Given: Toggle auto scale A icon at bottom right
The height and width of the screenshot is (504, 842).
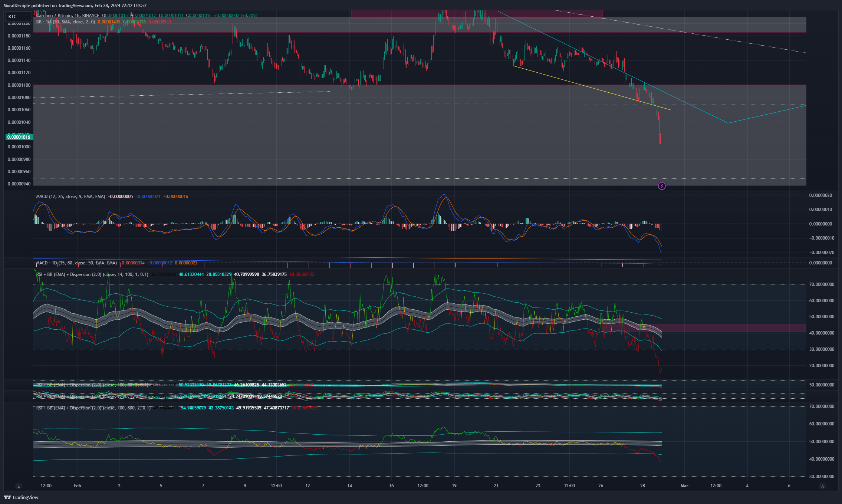Looking at the screenshot, I should pyautogui.click(x=822, y=486).
